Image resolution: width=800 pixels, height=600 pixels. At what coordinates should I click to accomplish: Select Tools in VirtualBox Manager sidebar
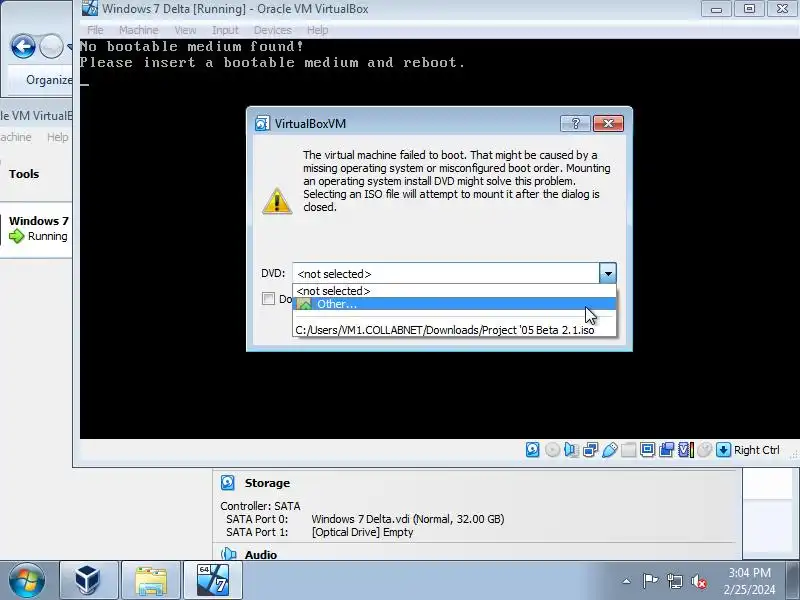[24, 174]
